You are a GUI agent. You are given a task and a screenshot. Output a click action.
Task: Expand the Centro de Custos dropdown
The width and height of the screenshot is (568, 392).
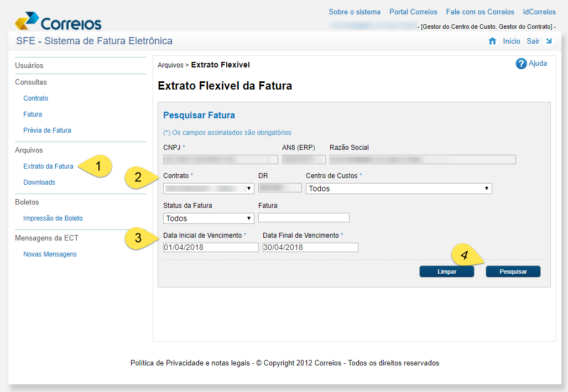399,189
